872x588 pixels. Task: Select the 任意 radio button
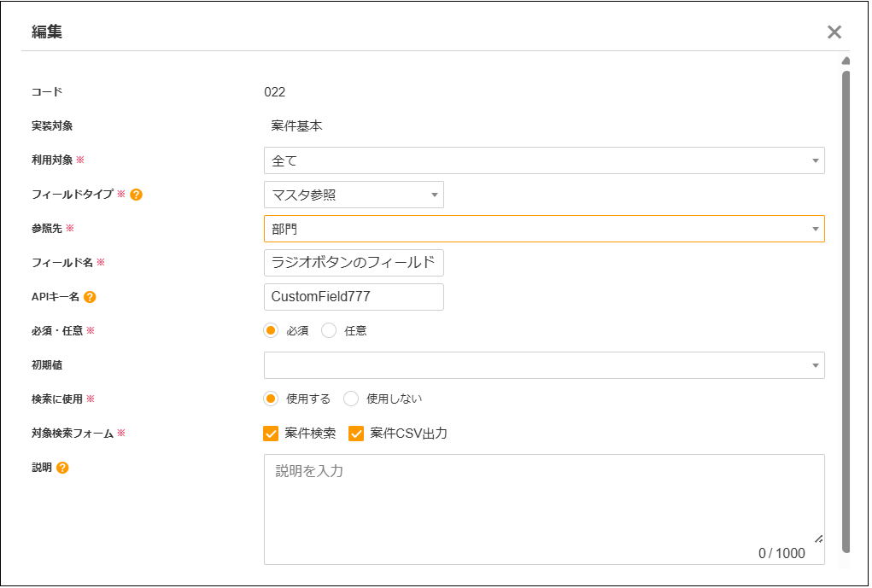point(329,331)
